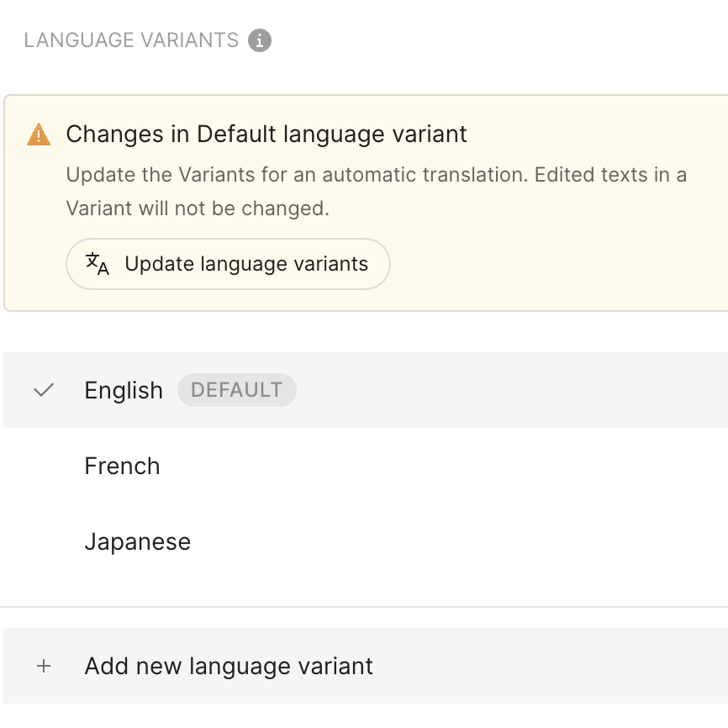The width and height of the screenshot is (728, 728).
Task: Click Add new language variant
Action: pyautogui.click(x=229, y=666)
